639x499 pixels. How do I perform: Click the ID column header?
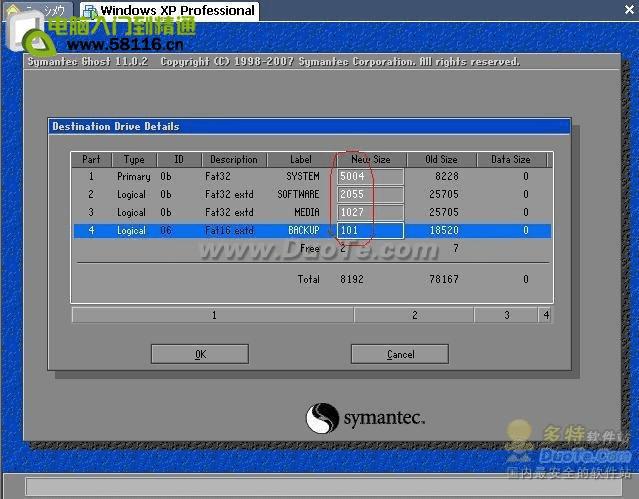click(179, 159)
